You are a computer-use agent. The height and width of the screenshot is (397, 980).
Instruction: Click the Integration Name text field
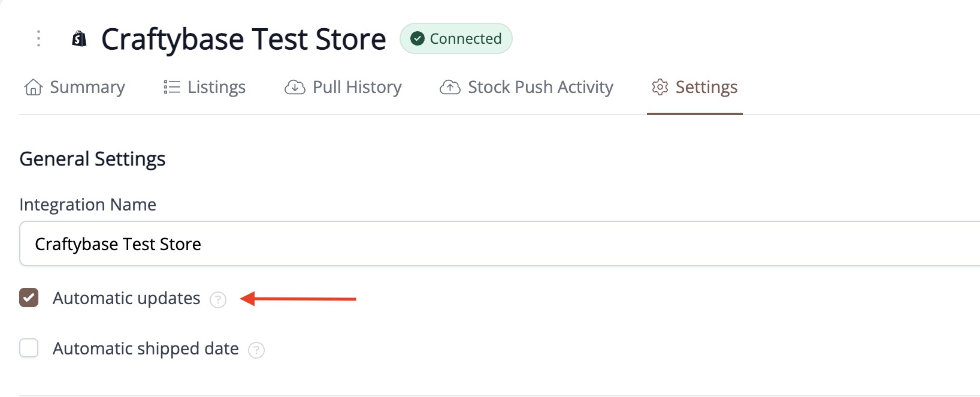[x=500, y=243]
